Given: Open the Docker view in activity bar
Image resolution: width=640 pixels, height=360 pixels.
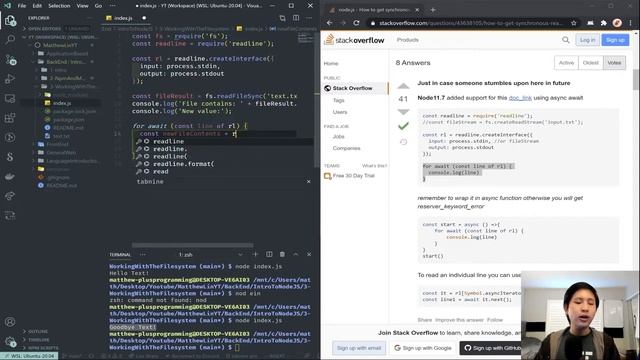Looking at the screenshot, I should 10,176.
